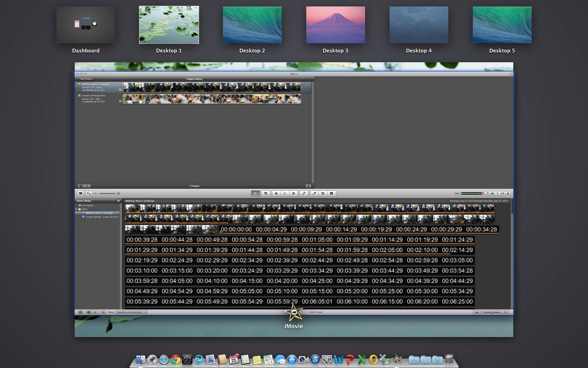The width and height of the screenshot is (588, 368).
Task: Reject selection with the red X
Action: point(293,194)
